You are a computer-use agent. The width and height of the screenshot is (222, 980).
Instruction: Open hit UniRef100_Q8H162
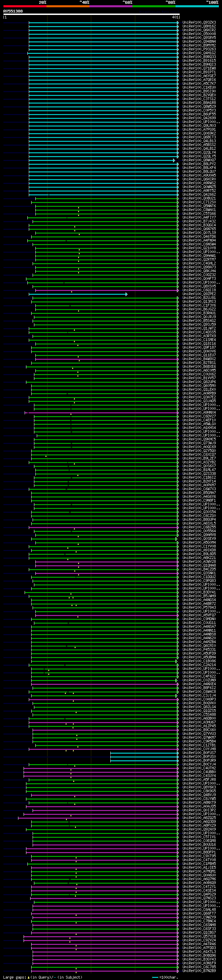[199, 26]
